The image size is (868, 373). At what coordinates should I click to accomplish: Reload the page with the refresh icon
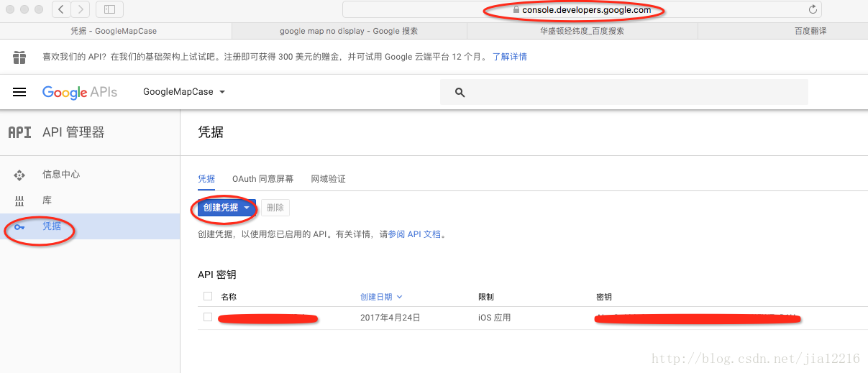click(x=813, y=9)
